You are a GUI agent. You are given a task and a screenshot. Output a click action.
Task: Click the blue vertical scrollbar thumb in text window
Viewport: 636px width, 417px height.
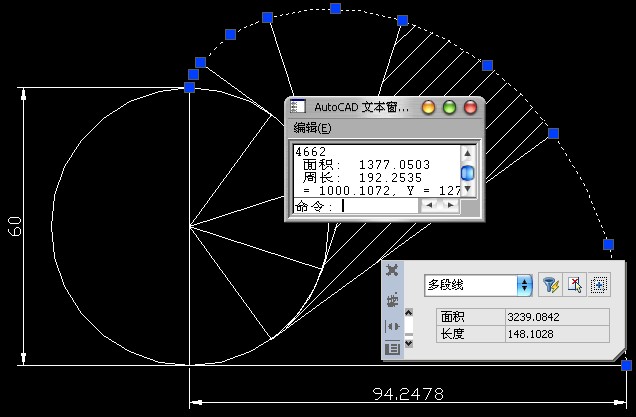467,173
